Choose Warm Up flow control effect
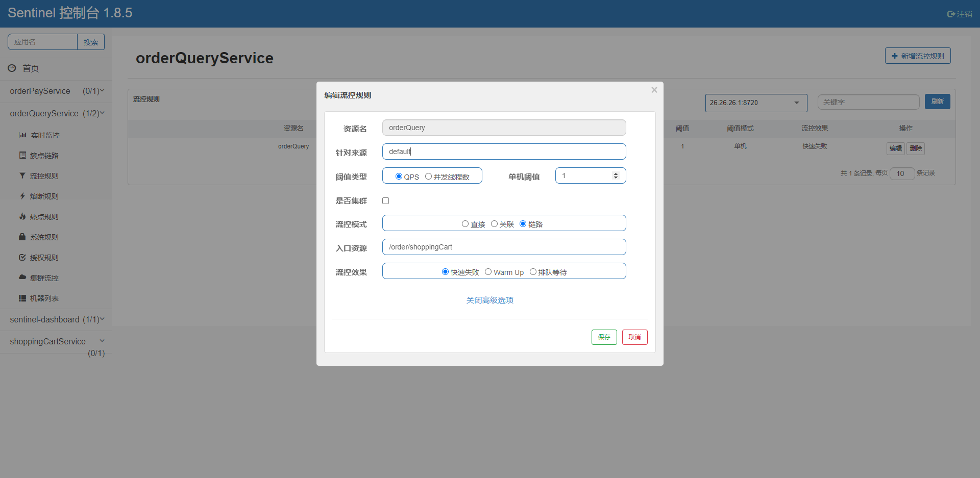This screenshot has width=980, height=478. [488, 272]
